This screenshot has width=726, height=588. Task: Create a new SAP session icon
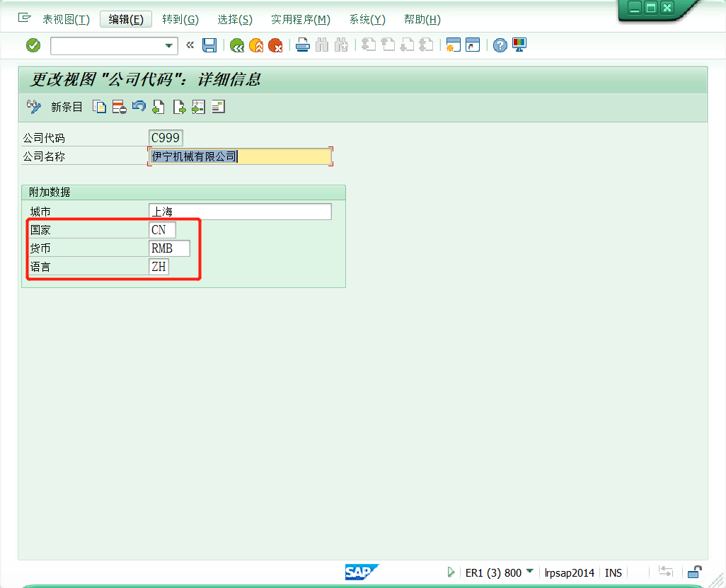click(x=453, y=45)
